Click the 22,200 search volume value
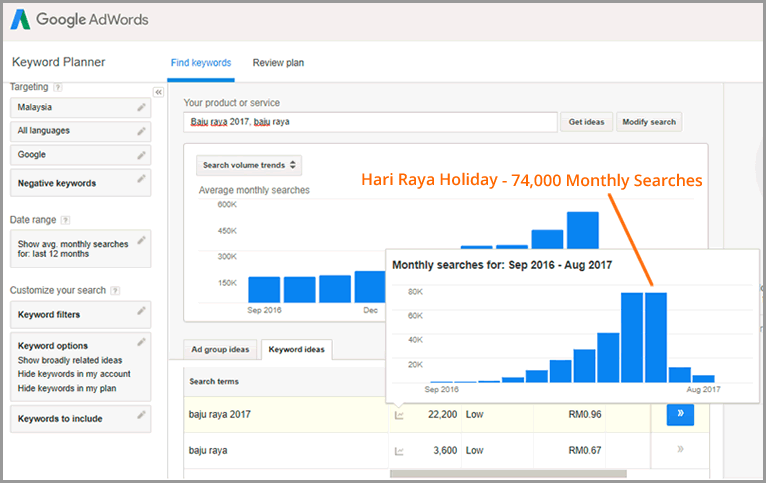The width and height of the screenshot is (766, 483). click(x=443, y=414)
